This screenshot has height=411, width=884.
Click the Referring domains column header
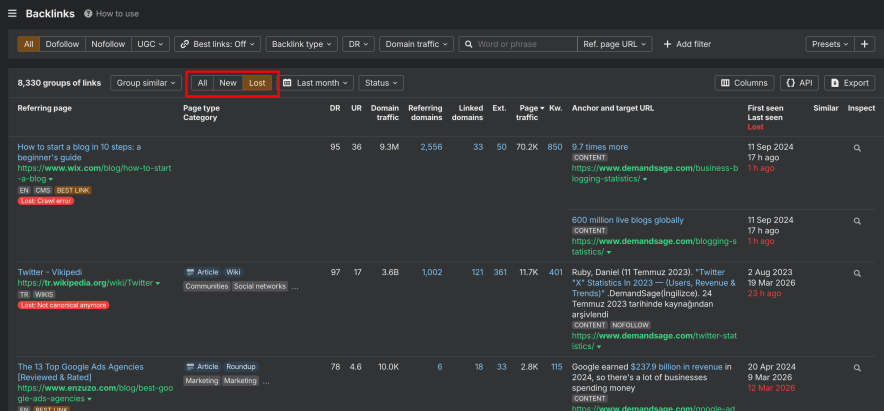click(425, 112)
